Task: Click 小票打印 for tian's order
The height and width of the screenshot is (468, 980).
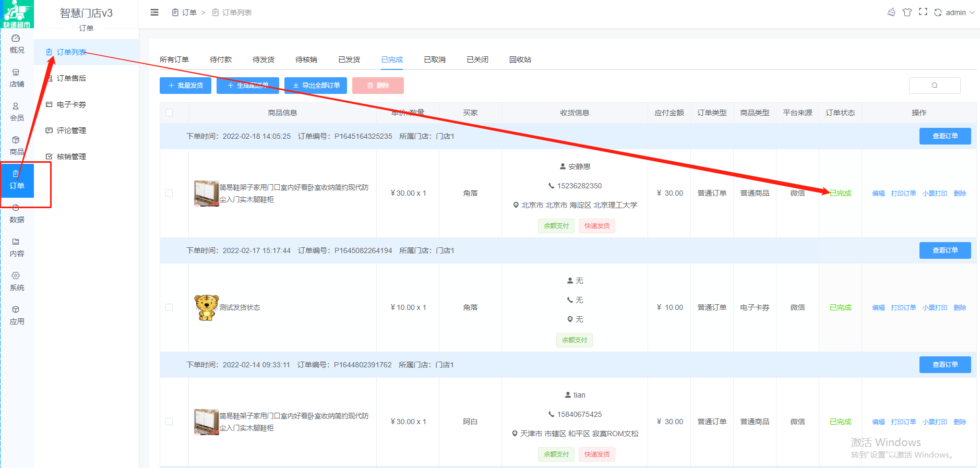Action: pos(935,422)
